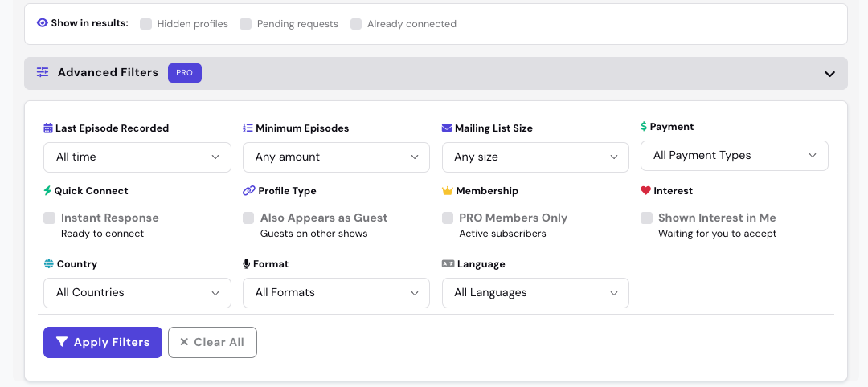This screenshot has width=868, height=387.
Task: Click the dollar sign icon for Payment
Action: click(644, 127)
